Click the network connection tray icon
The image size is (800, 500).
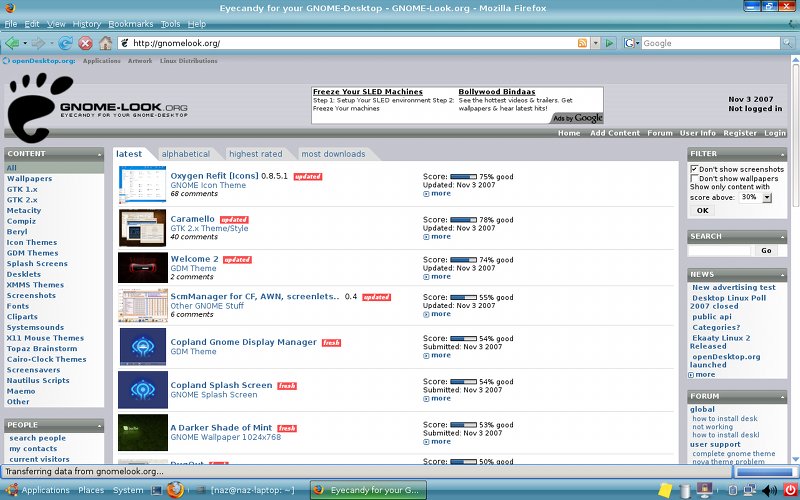pyautogui.click(x=749, y=490)
